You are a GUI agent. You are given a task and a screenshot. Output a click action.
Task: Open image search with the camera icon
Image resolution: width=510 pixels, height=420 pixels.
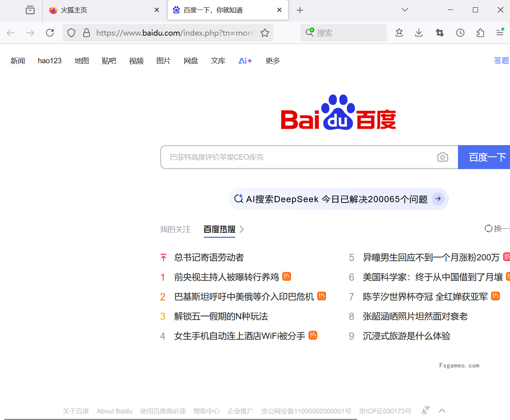[442, 157]
